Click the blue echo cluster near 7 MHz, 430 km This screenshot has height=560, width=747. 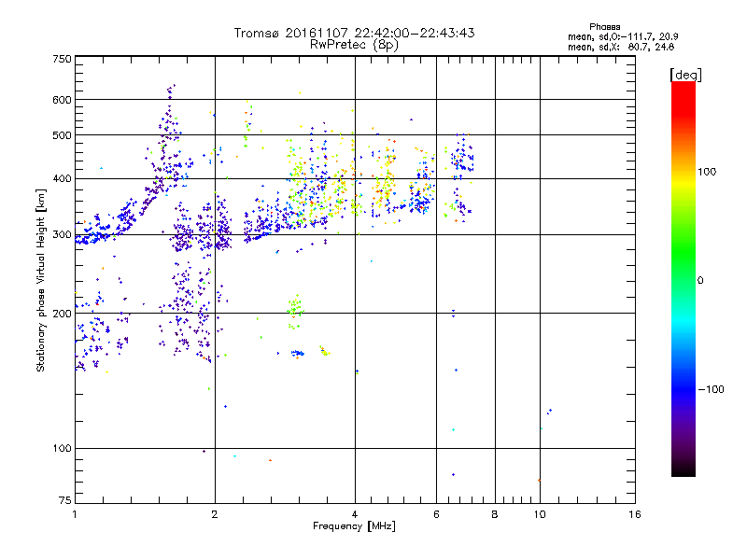[x=461, y=158]
